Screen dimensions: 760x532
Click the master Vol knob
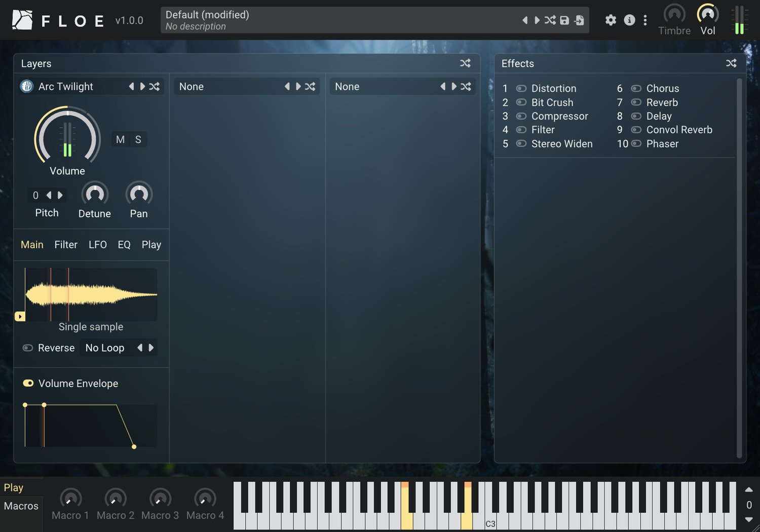click(708, 14)
